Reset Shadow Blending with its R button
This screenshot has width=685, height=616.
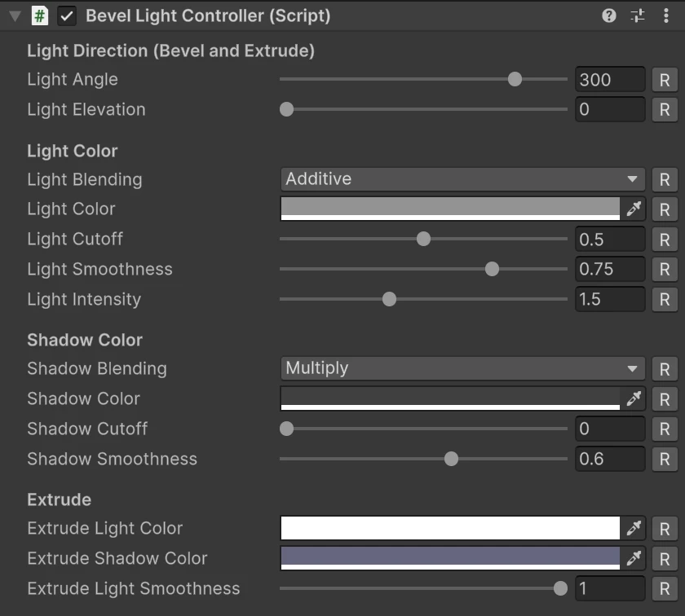(665, 369)
